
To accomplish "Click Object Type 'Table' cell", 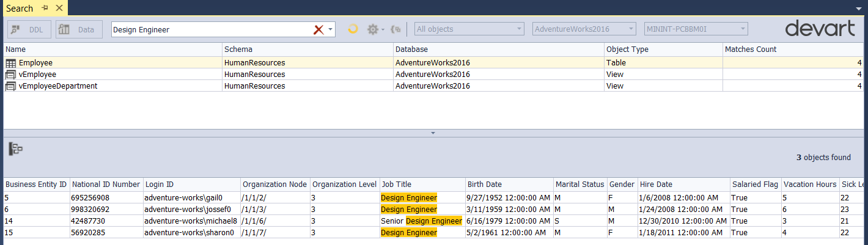I will click(663, 62).
